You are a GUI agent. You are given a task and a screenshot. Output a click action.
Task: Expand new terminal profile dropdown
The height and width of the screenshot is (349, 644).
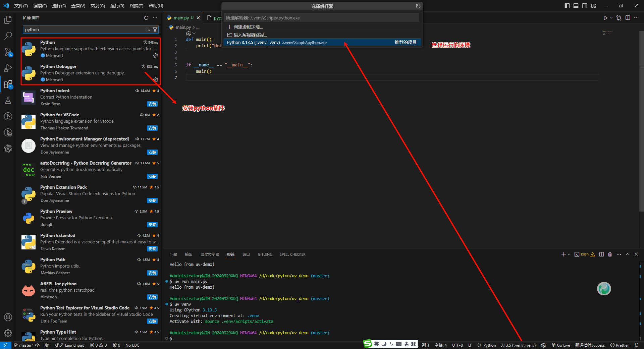[569, 254]
